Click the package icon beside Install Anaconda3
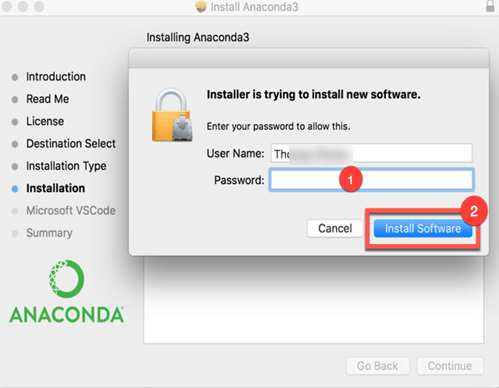Viewport: 499px width, 388px height. click(x=201, y=7)
